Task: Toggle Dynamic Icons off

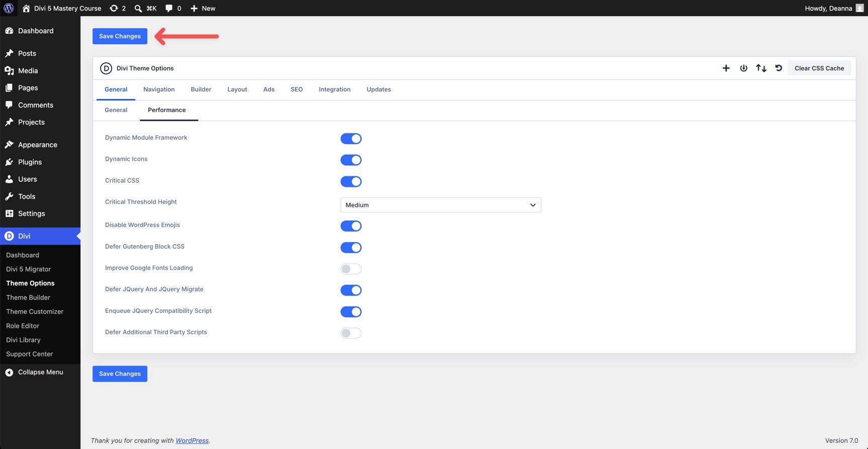Action: (x=351, y=160)
